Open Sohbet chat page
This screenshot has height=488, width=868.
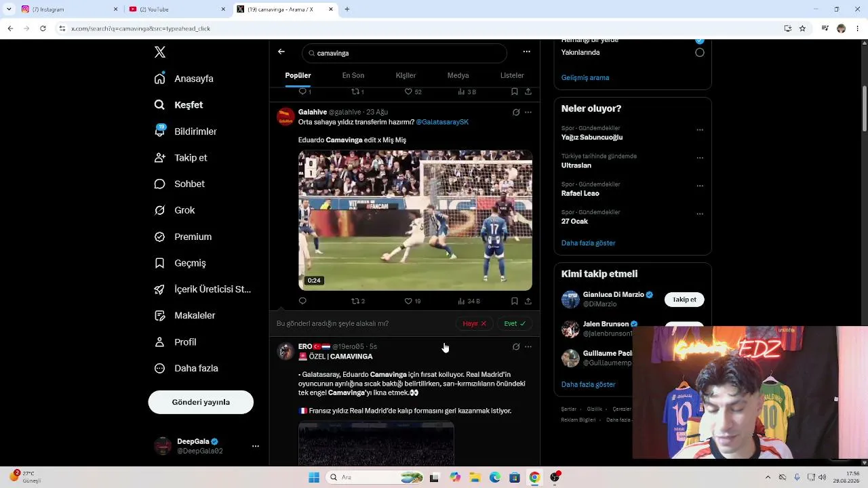click(x=179, y=184)
